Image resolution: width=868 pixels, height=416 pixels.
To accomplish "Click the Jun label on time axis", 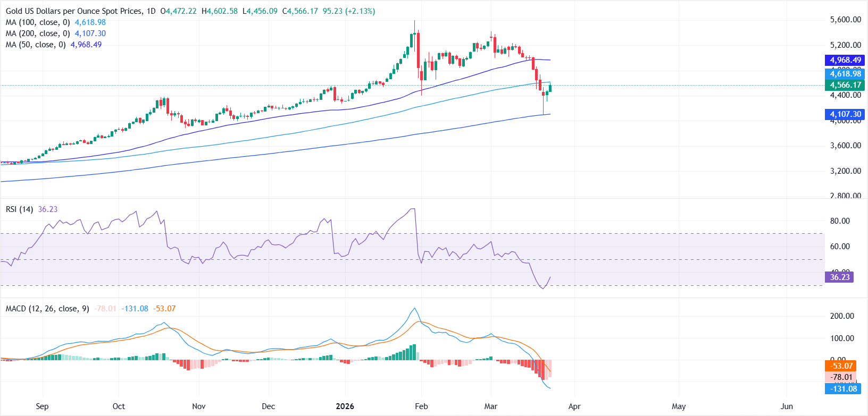I will 787,406.
